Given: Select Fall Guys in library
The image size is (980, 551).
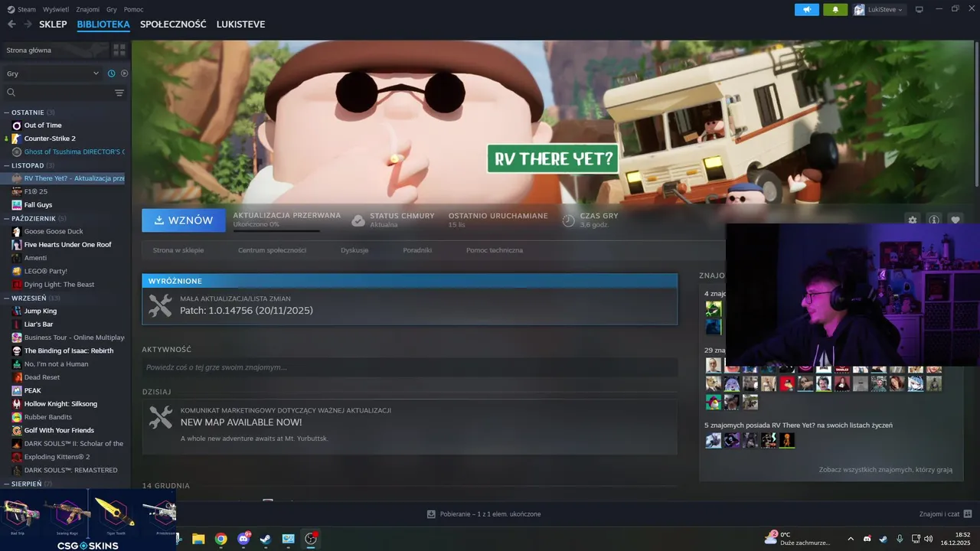Looking at the screenshot, I should [x=38, y=205].
